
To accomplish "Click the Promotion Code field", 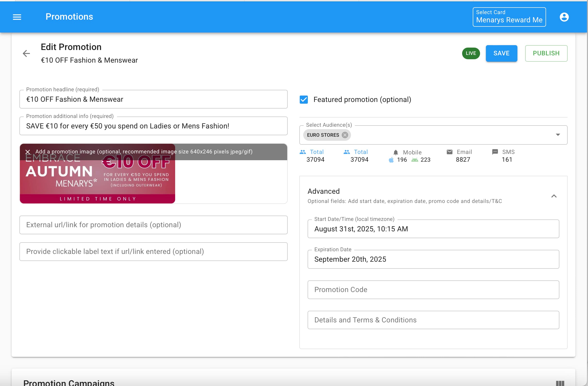I will tap(433, 290).
